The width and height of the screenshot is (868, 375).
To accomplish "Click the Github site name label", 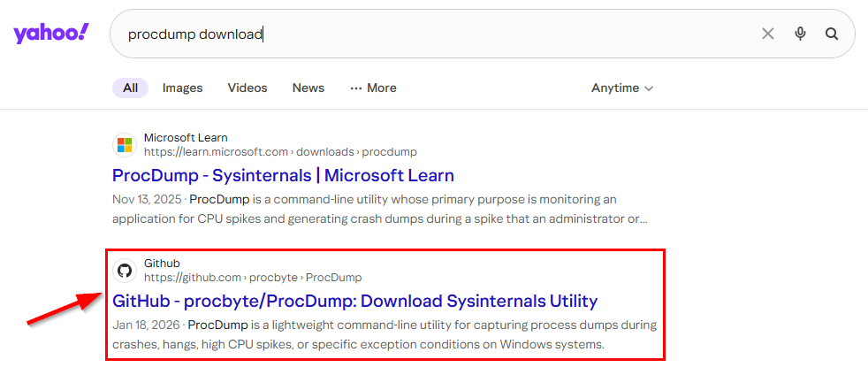I will (162, 263).
